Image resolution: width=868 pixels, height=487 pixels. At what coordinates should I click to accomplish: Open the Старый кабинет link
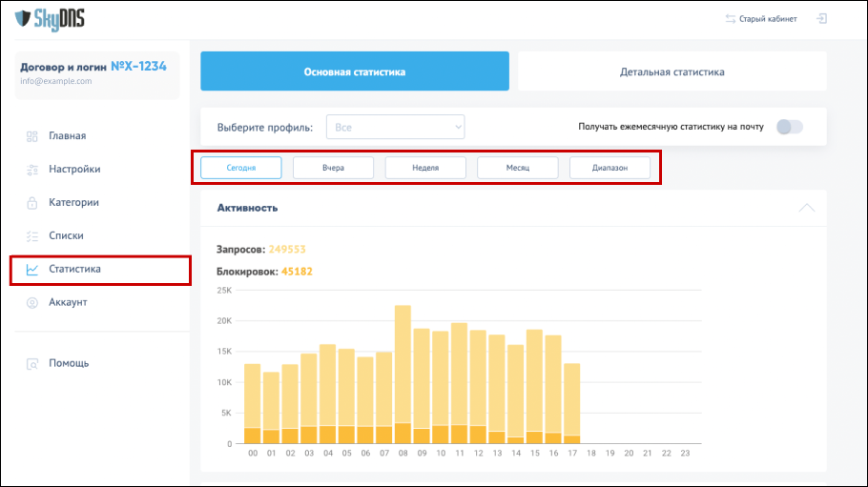click(x=768, y=19)
